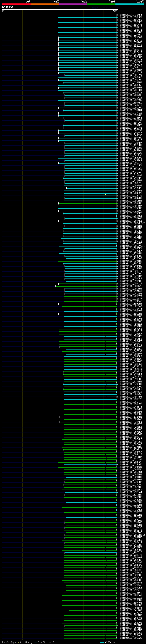The height and width of the screenshot is (644, 146).
Task: Select UniRef100_Q9S9V0 label
Action: coord(131,311)
